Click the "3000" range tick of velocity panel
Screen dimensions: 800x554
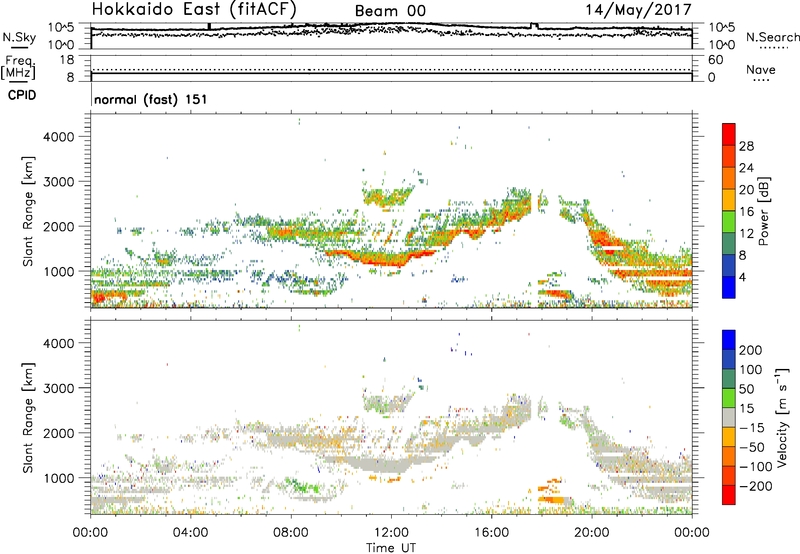pos(59,388)
